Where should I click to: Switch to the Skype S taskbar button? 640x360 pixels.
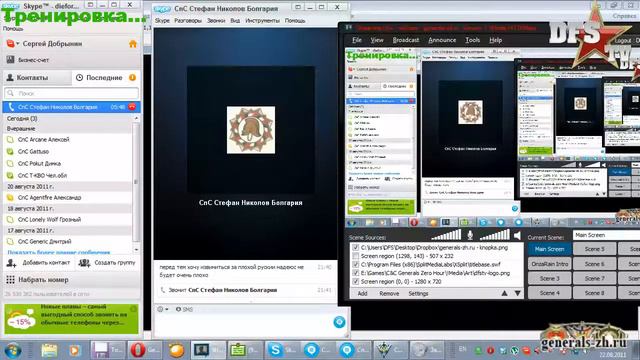pos(282,350)
